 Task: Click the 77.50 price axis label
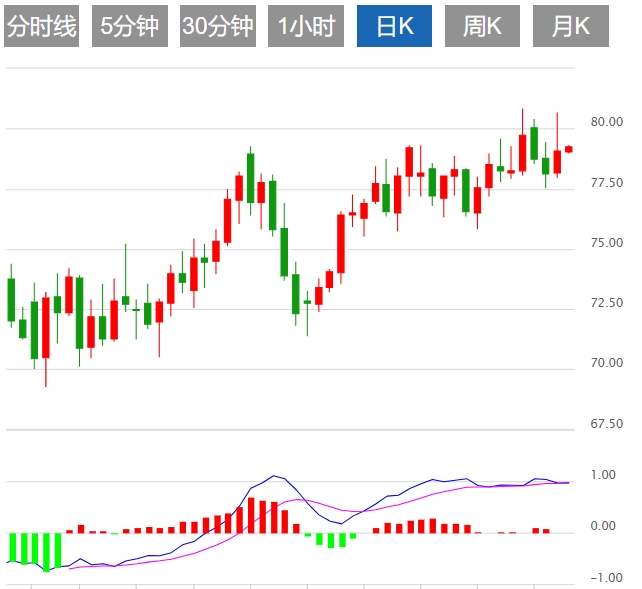point(607,183)
